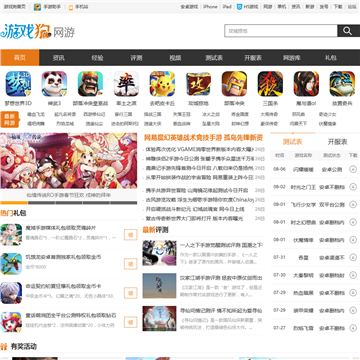The width and height of the screenshot is (360, 360).
Task: Open 网游库 in the navigation bar
Action: [x=292, y=58]
